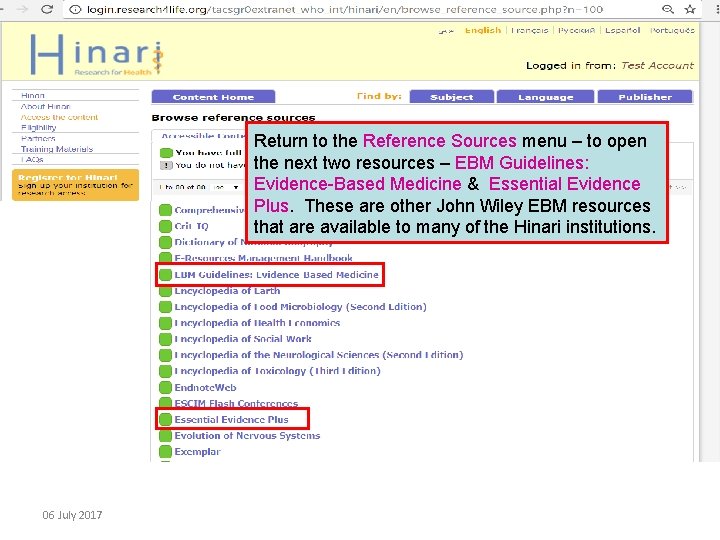Open EndnoteWeb link
Viewport: 720px width, 540px height.
click(205, 387)
